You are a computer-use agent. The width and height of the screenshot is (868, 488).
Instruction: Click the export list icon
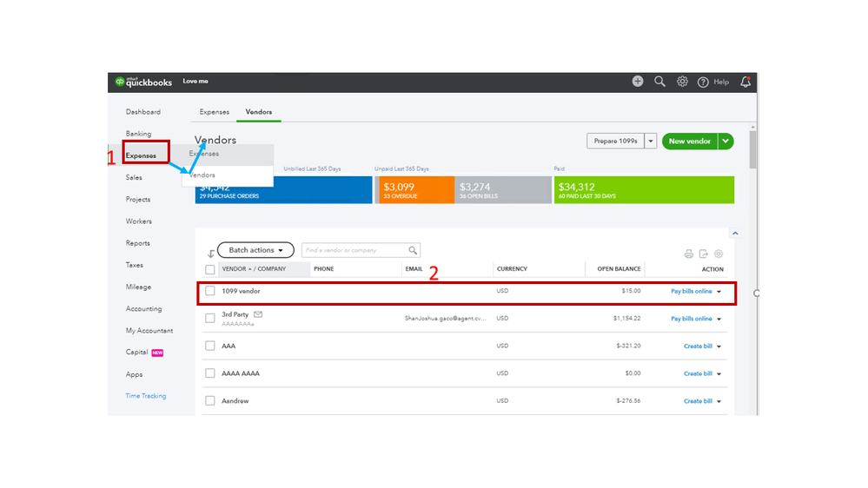point(704,254)
